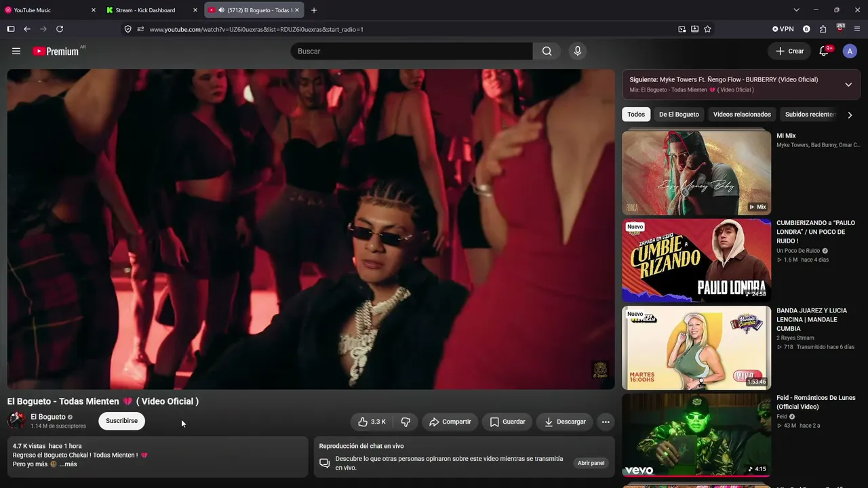Dislike the video with thumbs down
Image resolution: width=868 pixels, height=488 pixels.
click(x=406, y=422)
